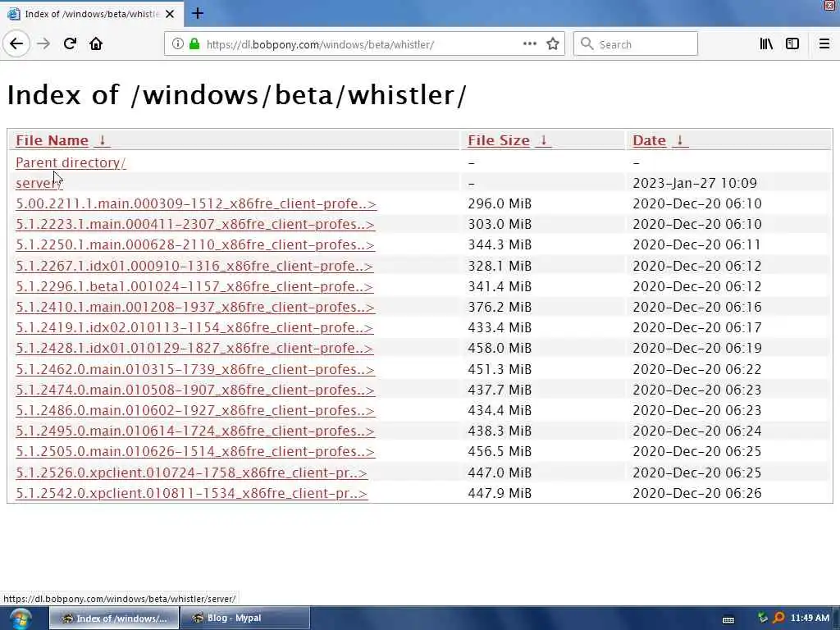The image size is (840, 630).
Task: Download build 5.1.2505.0.main file
Action: pyautogui.click(x=195, y=452)
